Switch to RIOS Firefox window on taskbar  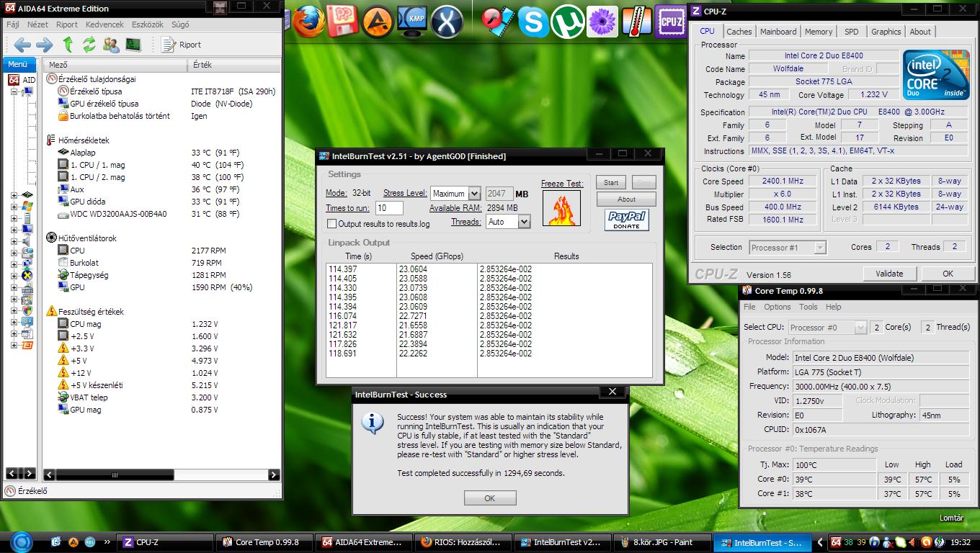(463, 542)
